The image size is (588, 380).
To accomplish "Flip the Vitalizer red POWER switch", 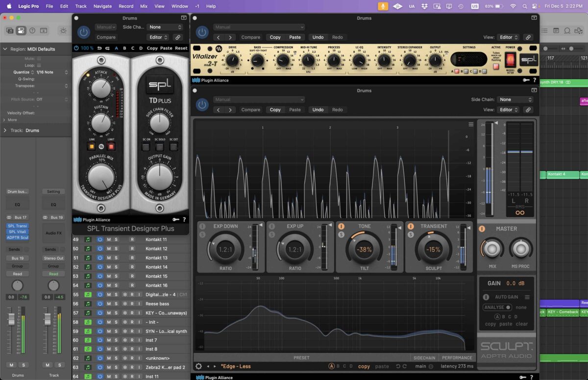I will tap(511, 60).
